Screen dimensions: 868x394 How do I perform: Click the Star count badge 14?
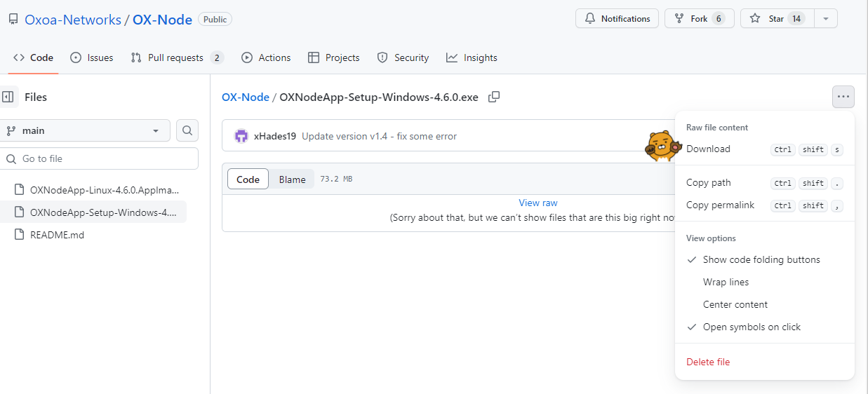click(796, 19)
